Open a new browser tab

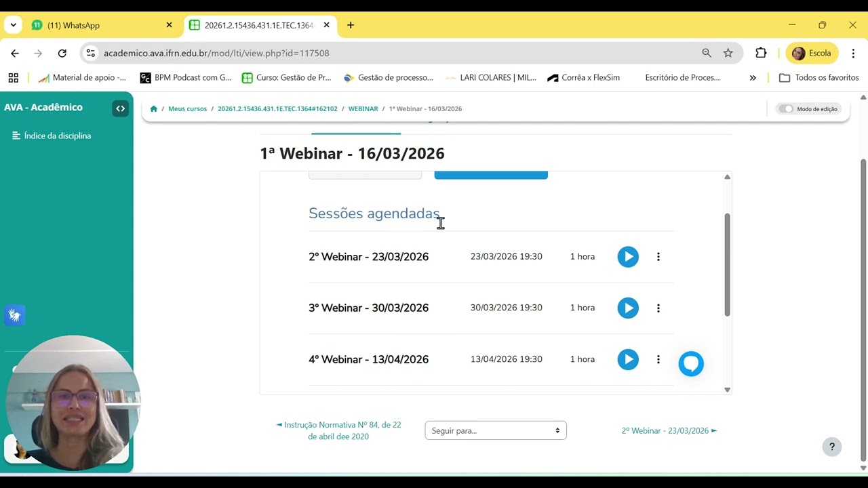(351, 25)
